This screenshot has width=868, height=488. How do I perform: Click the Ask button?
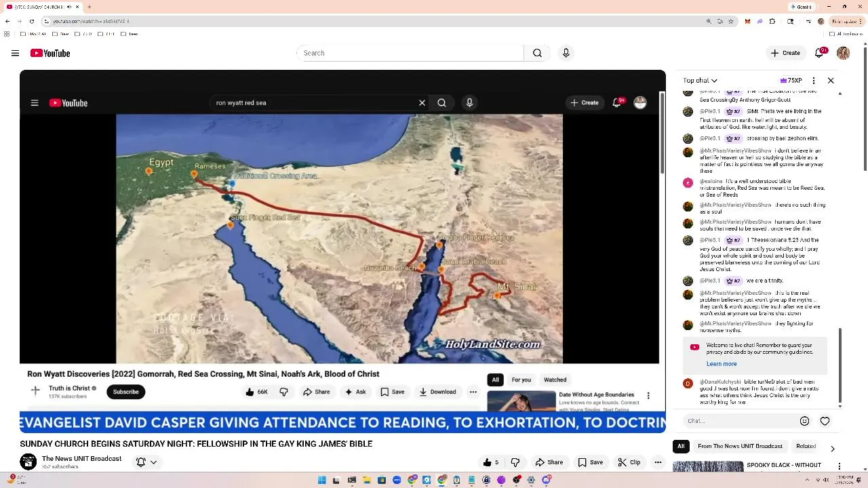pyautogui.click(x=355, y=392)
